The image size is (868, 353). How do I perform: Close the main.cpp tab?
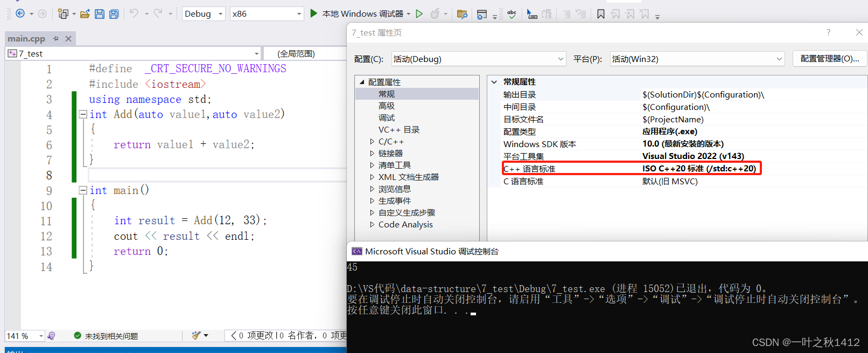68,39
